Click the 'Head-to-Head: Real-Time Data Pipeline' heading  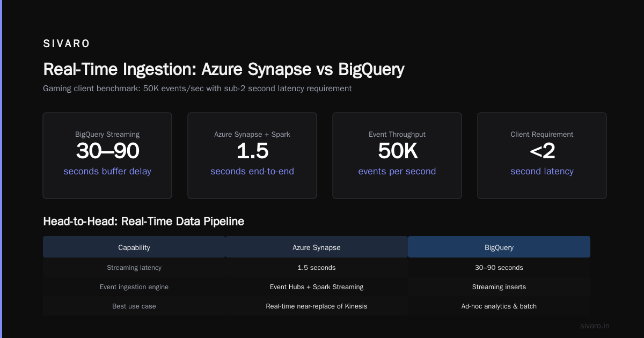point(143,221)
